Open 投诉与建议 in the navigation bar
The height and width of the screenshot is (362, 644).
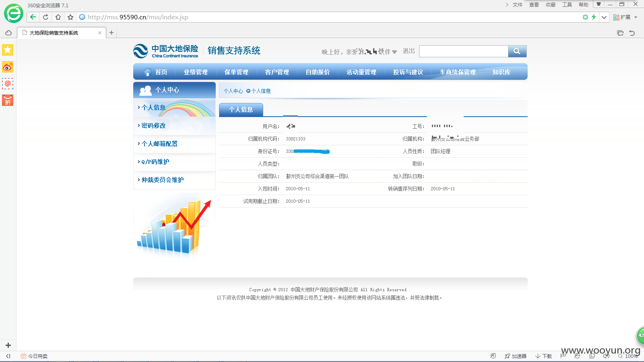(x=408, y=72)
